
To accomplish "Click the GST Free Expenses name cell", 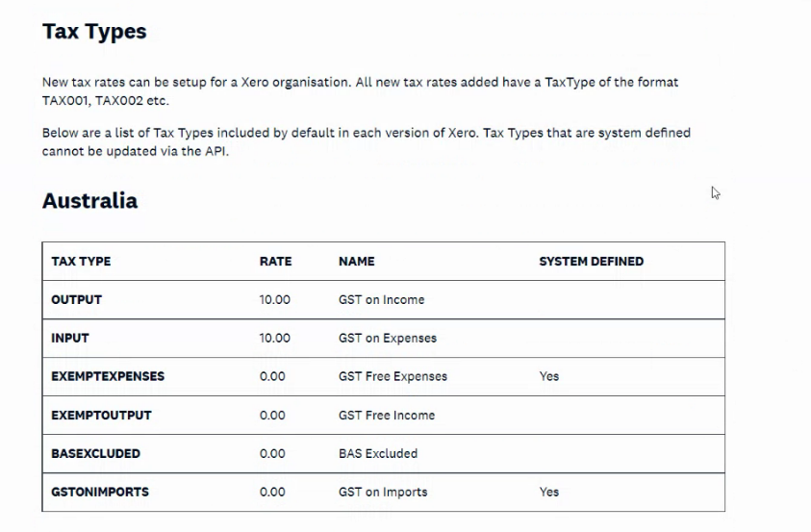I will click(x=393, y=376).
